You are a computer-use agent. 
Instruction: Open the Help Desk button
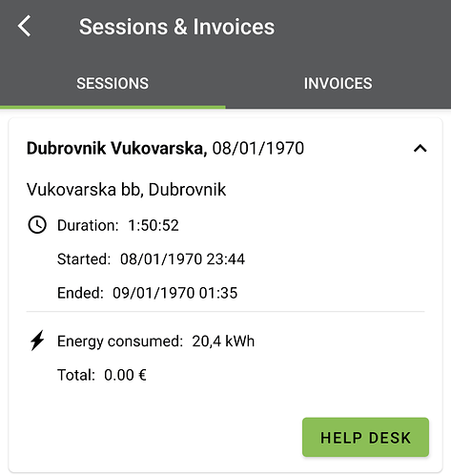pyautogui.click(x=365, y=437)
